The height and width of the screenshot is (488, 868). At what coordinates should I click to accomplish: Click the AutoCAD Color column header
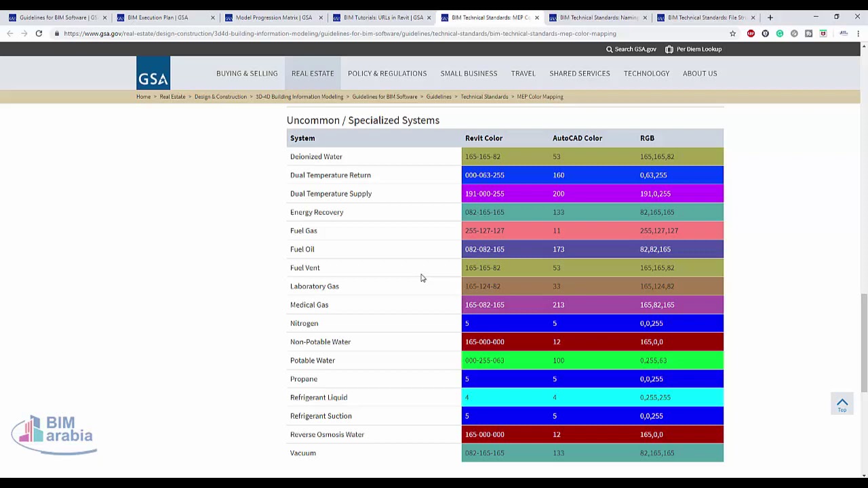(577, 138)
